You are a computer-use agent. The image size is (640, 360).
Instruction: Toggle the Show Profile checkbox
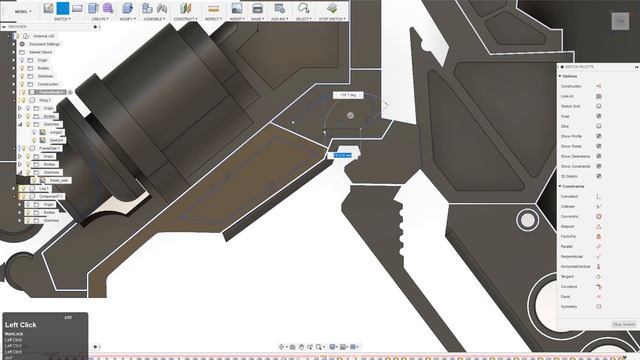(599, 136)
